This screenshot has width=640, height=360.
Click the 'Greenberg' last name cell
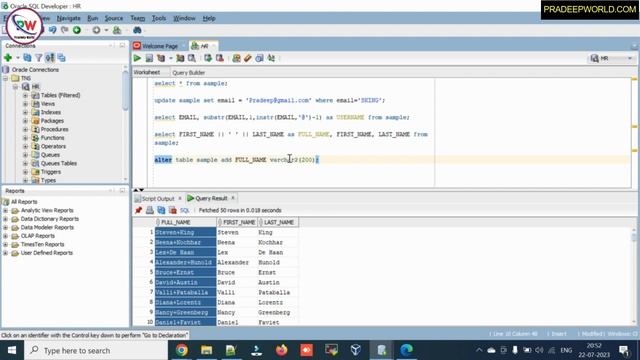point(278,313)
